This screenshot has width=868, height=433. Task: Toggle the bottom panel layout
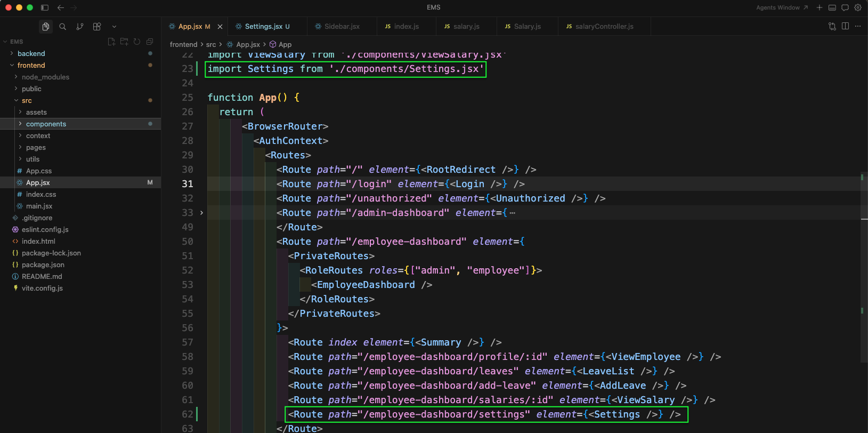point(832,7)
